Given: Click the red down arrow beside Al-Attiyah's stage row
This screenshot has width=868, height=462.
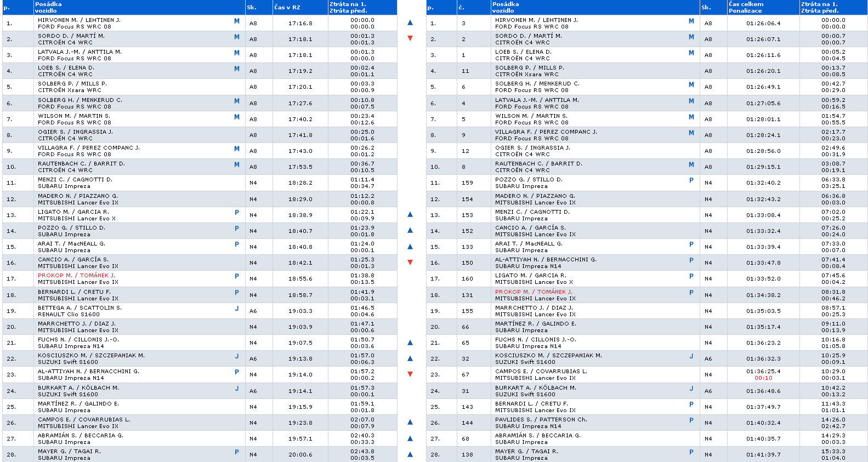Looking at the screenshot, I should 410,374.
